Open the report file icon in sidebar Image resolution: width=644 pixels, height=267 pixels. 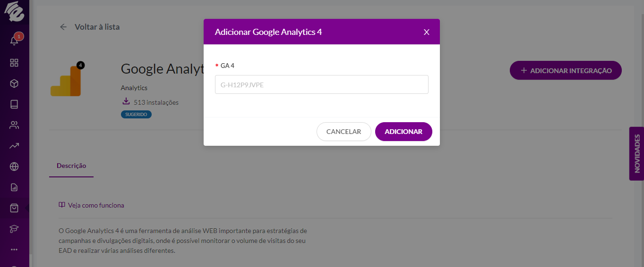click(x=14, y=187)
